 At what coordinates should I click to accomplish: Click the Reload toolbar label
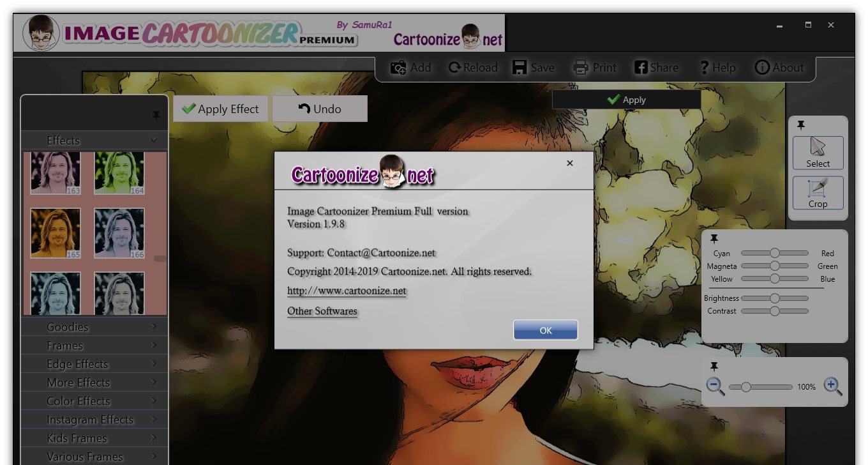coord(481,68)
